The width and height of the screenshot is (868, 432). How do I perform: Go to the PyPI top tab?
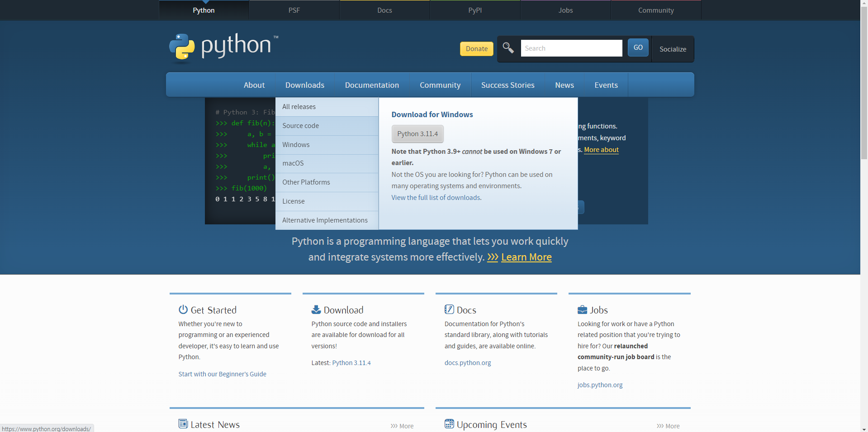475,10
